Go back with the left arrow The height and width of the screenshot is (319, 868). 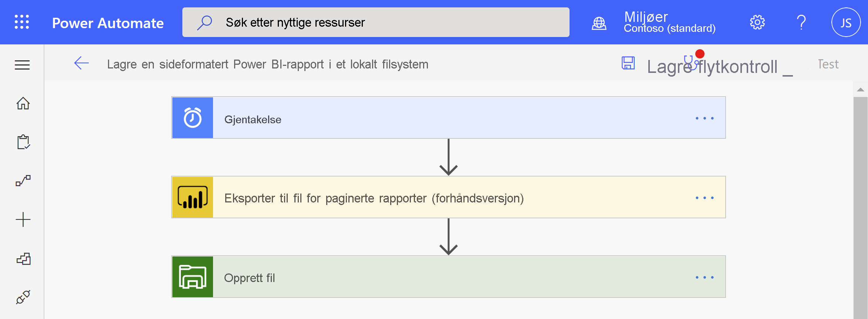[81, 63]
